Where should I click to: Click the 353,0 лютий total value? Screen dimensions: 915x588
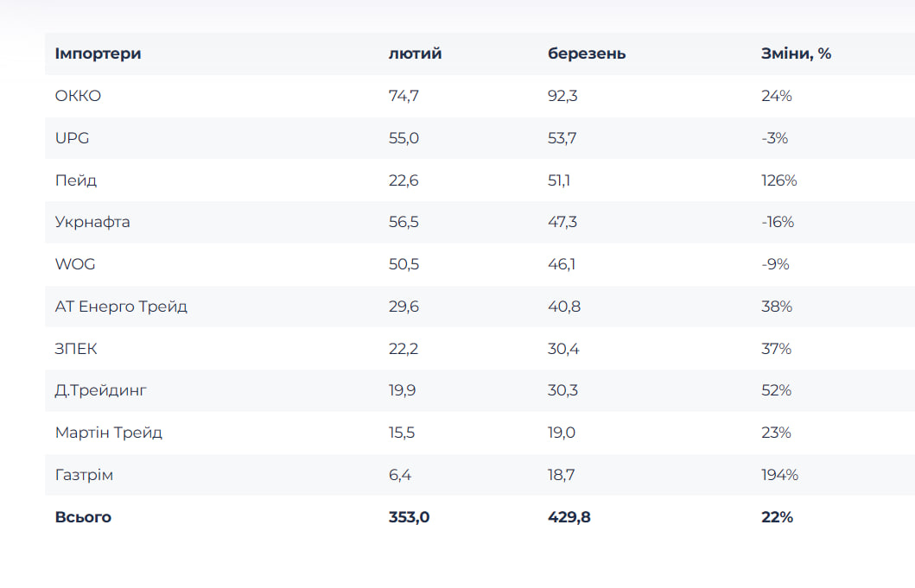[x=409, y=517]
